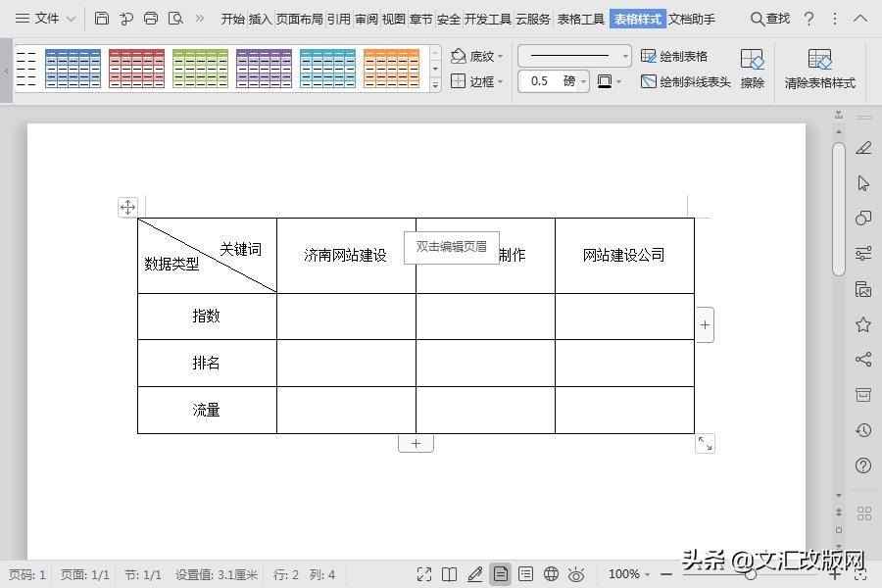Activate the 绘制斜线表头 tool
Screen dimensions: 882x588
(686, 82)
